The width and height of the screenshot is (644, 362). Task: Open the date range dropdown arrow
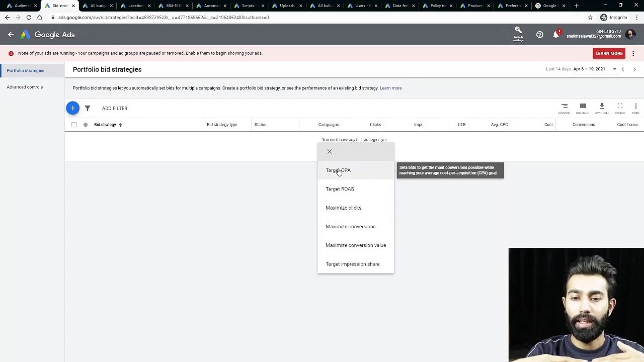pyautogui.click(x=614, y=69)
